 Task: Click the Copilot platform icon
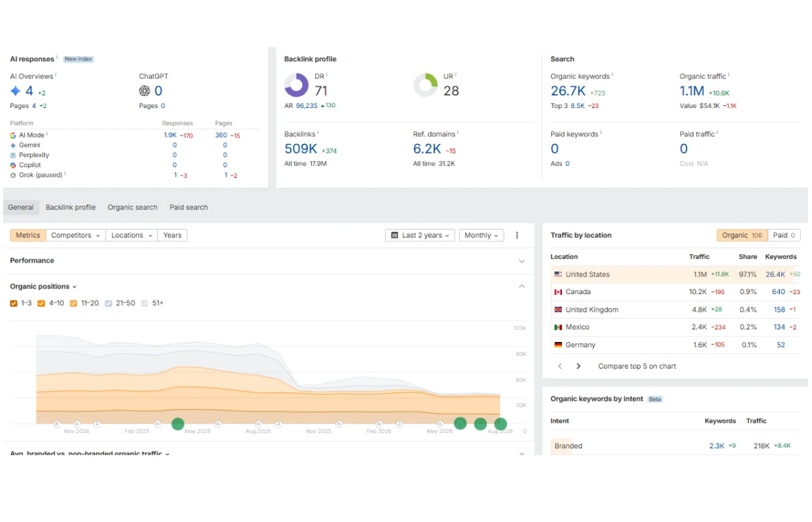(x=13, y=165)
